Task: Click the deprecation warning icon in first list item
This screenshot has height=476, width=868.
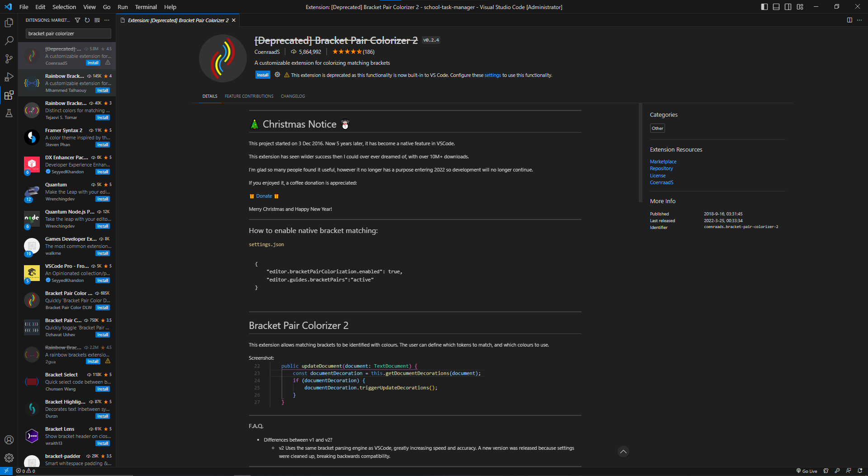Action: pos(108,63)
